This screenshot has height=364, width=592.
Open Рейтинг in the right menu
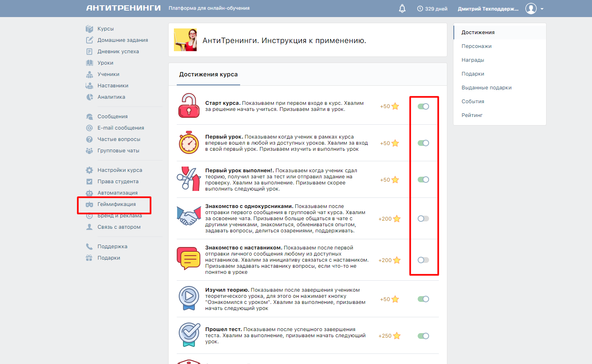(x=472, y=115)
